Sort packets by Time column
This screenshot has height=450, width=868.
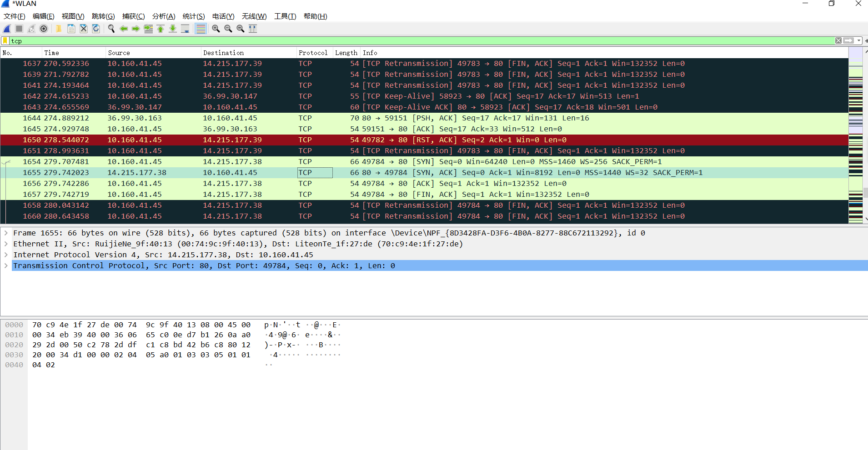pyautogui.click(x=74, y=53)
